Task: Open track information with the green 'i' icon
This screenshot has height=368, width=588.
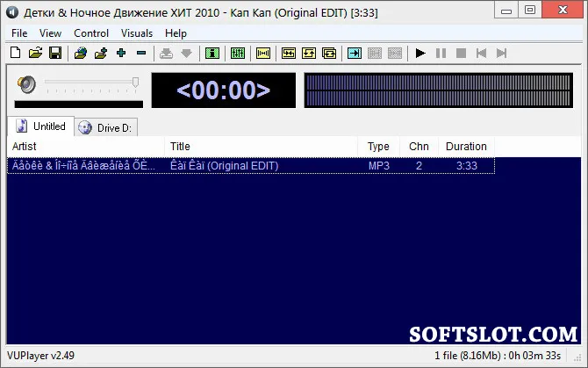Action: pos(212,53)
